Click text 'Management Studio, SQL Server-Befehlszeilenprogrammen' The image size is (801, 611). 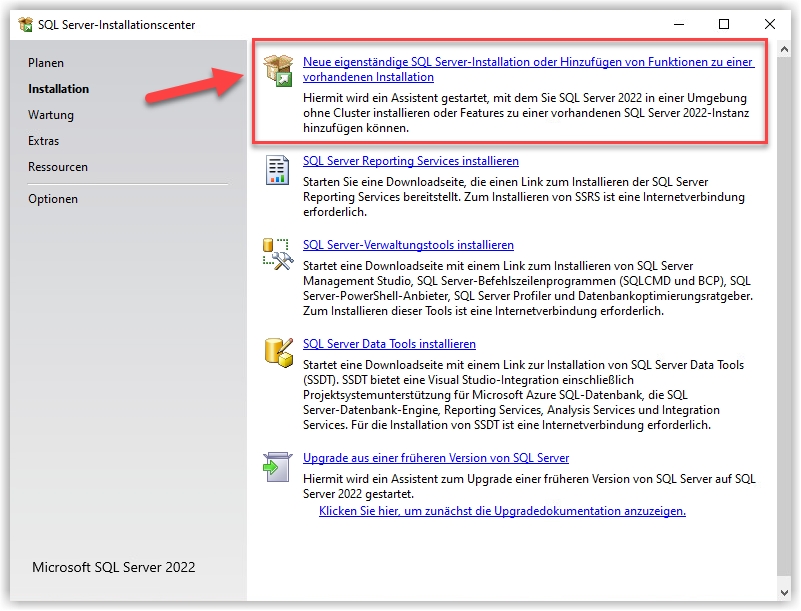[x=459, y=281]
